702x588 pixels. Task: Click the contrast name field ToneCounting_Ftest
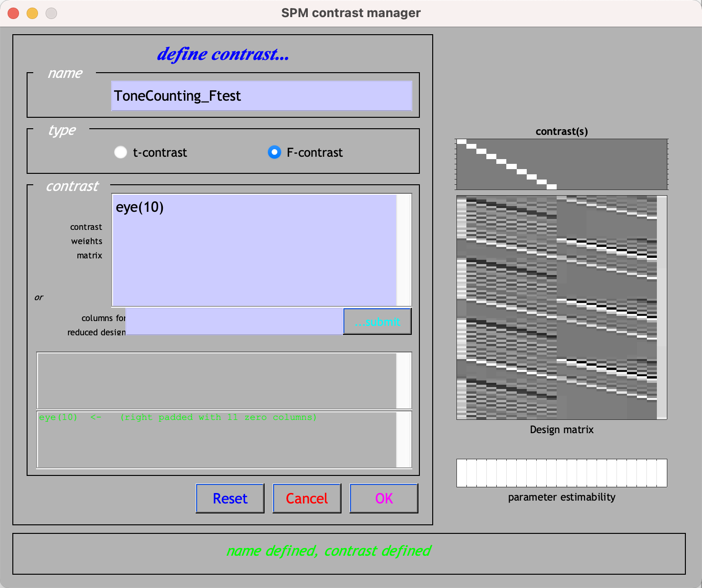pyautogui.click(x=262, y=96)
